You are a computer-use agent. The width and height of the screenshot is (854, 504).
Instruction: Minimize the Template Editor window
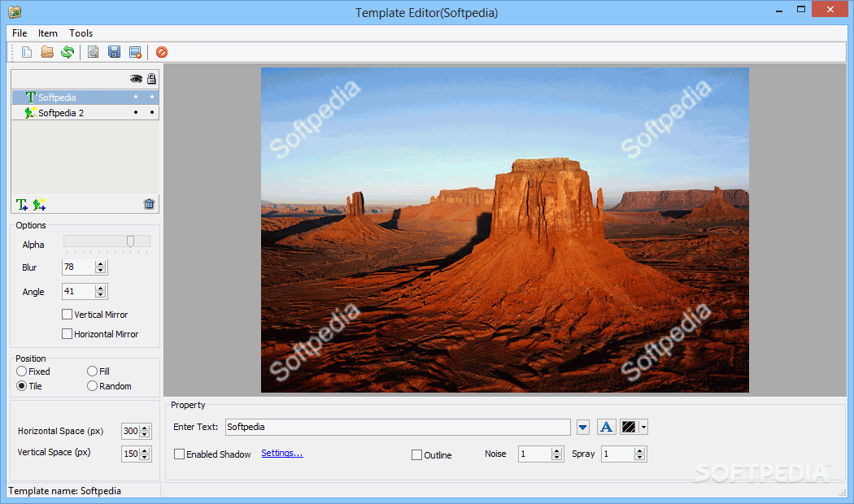[x=779, y=11]
